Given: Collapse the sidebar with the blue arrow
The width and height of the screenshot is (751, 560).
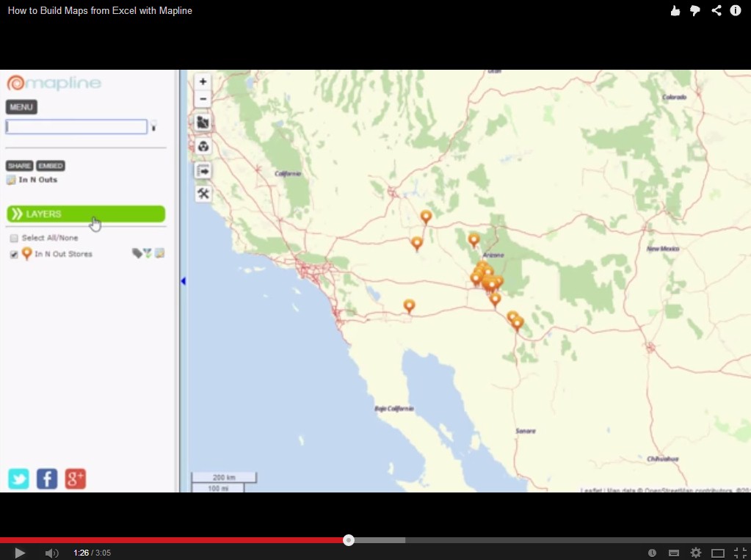Looking at the screenshot, I should pyautogui.click(x=183, y=281).
